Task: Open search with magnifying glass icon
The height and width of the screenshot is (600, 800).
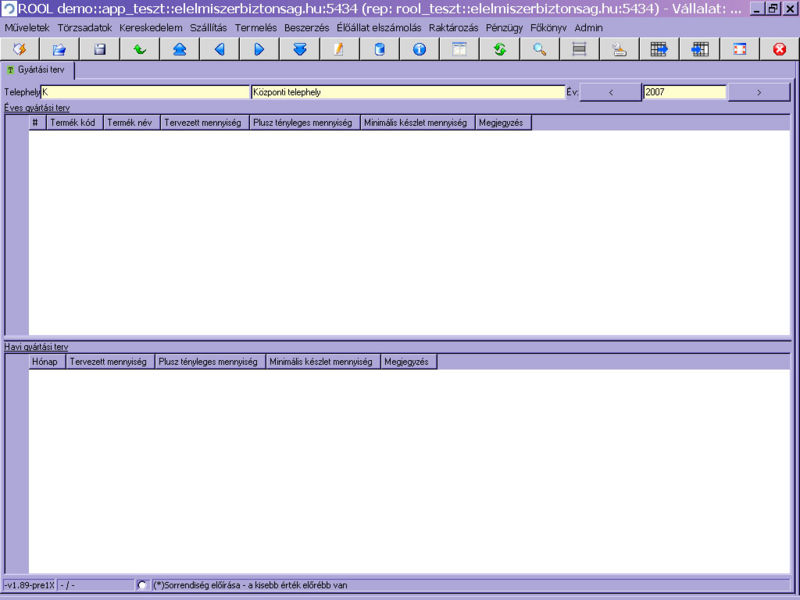Action: [539, 49]
